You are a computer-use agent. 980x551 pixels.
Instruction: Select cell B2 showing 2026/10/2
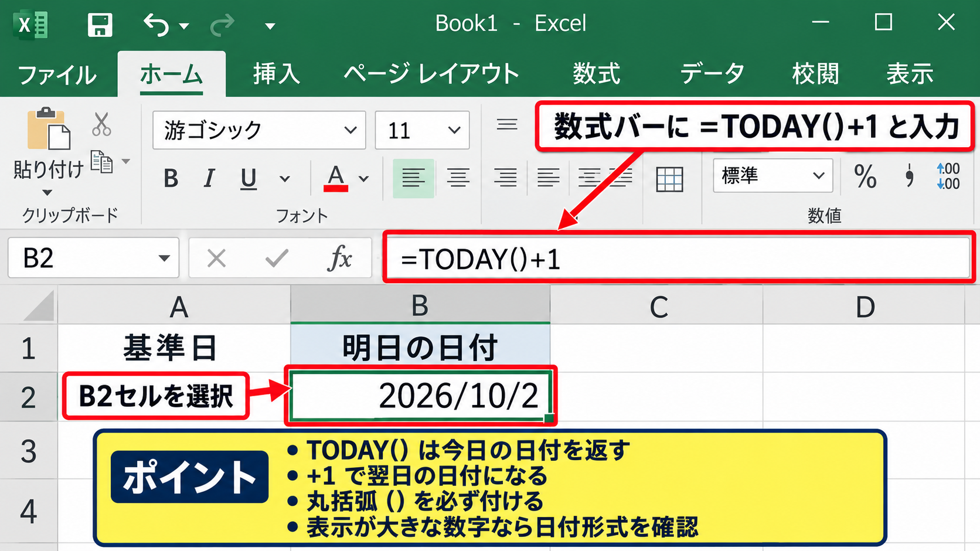[420, 396]
